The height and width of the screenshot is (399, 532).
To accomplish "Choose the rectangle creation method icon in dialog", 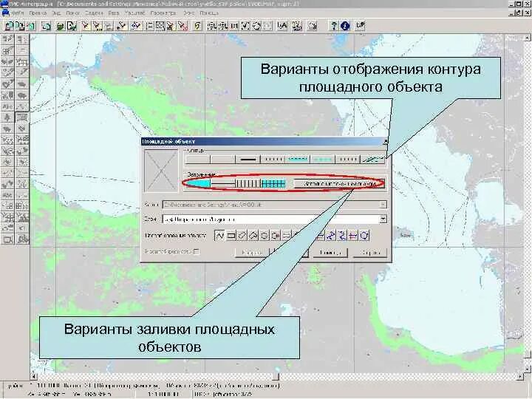I will pyautogui.click(x=231, y=235).
